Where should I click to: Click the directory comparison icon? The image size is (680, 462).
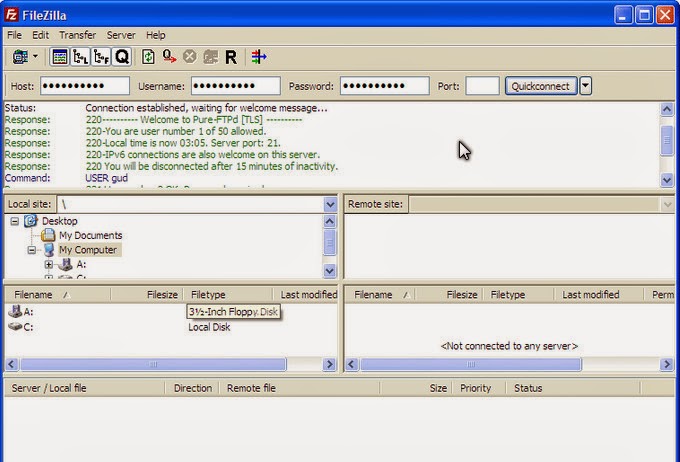click(259, 57)
